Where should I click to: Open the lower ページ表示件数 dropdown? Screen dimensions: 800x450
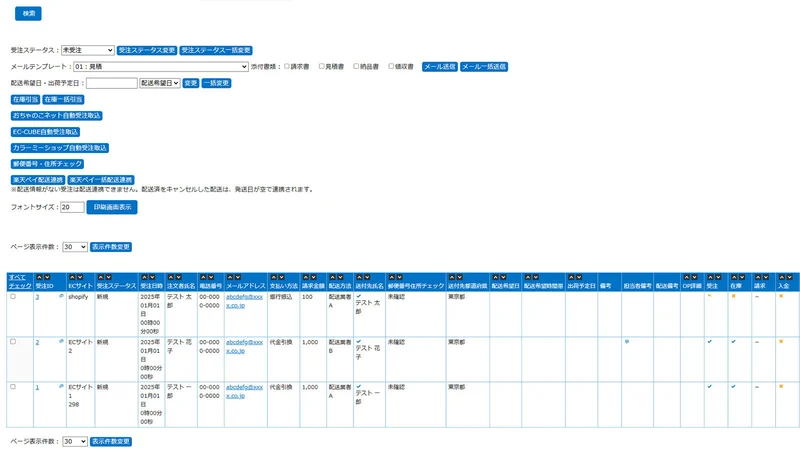(x=75, y=441)
